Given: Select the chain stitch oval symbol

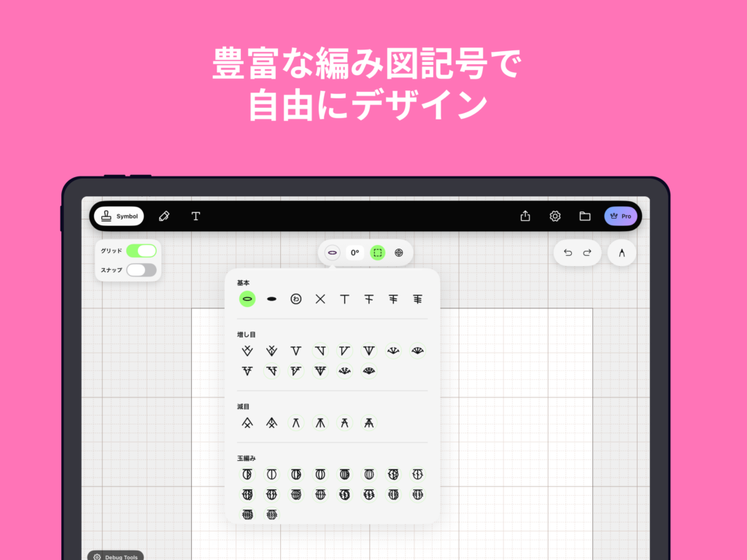Looking at the screenshot, I should coord(247,298).
